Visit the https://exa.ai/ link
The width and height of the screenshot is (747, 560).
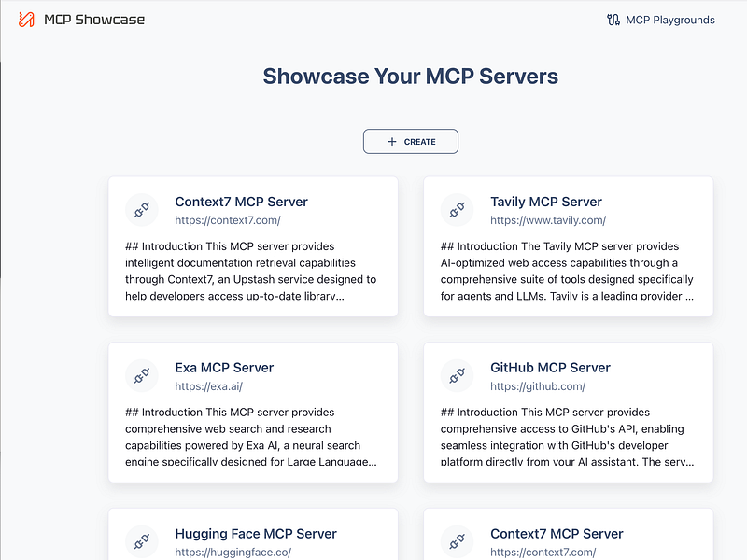click(x=208, y=386)
